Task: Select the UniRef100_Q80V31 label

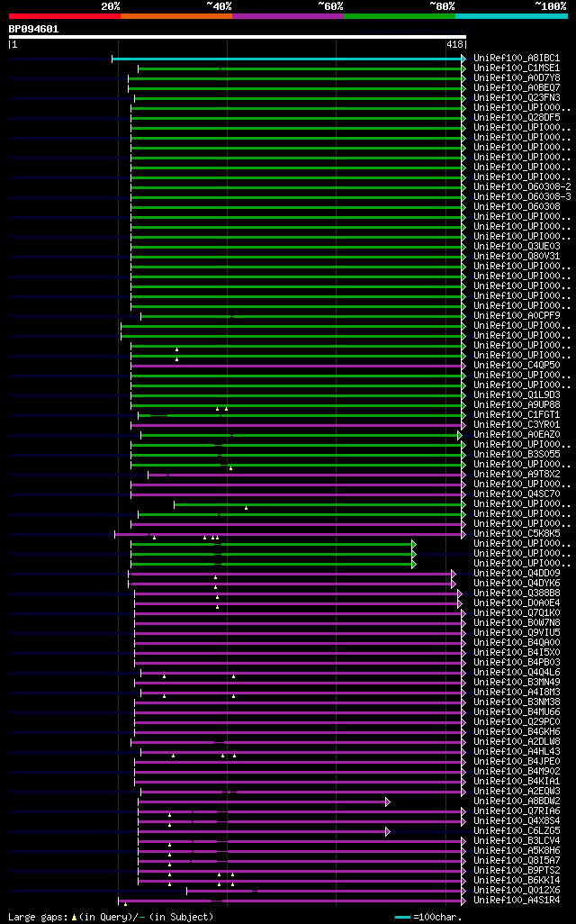Action: [x=517, y=257]
